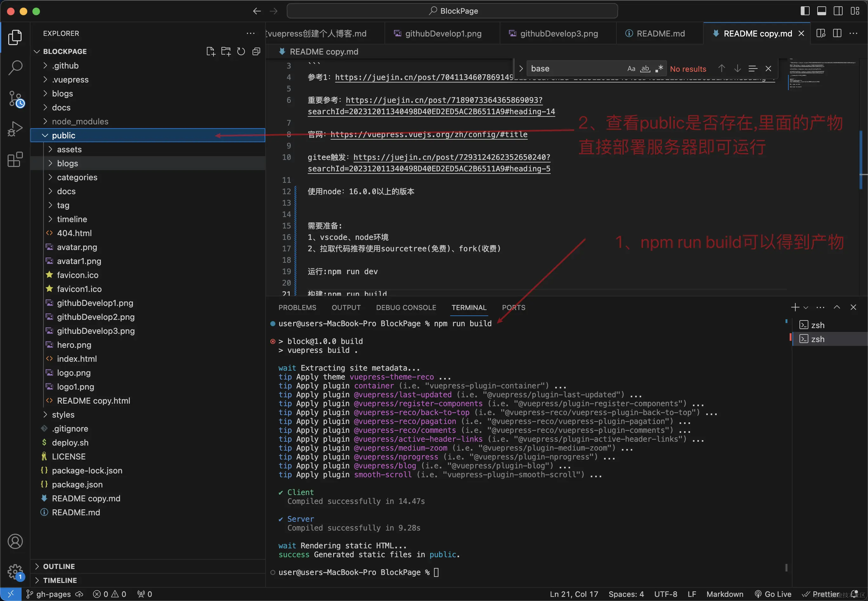
Task: Open the Search view in activity bar
Action: pos(15,68)
